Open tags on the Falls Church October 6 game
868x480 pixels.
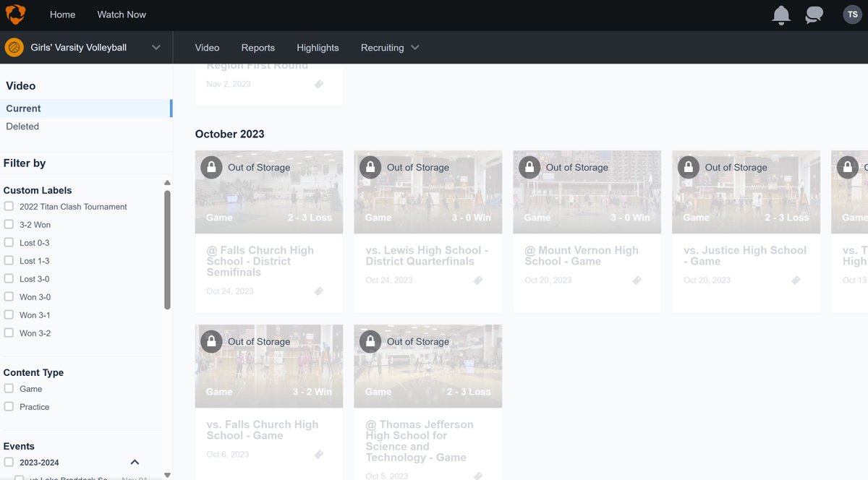click(x=318, y=454)
